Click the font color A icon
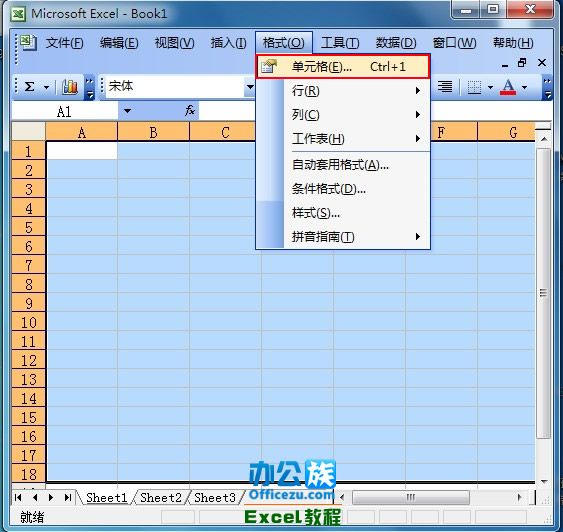This screenshot has width=563, height=532. pos(508,87)
